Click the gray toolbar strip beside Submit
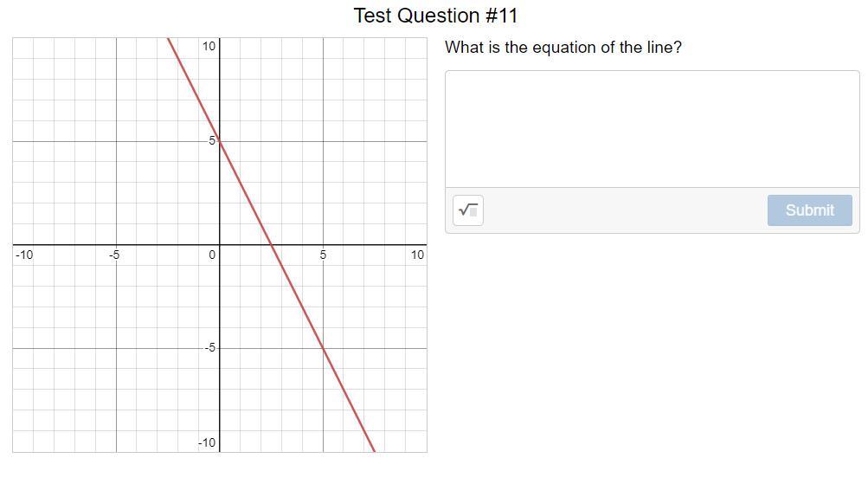 coord(625,210)
